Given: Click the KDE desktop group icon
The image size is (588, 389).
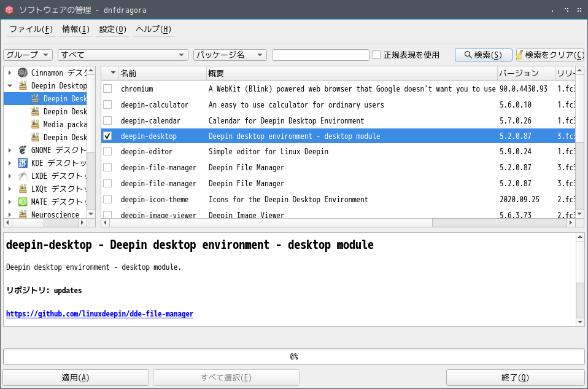Looking at the screenshot, I should [x=23, y=163].
